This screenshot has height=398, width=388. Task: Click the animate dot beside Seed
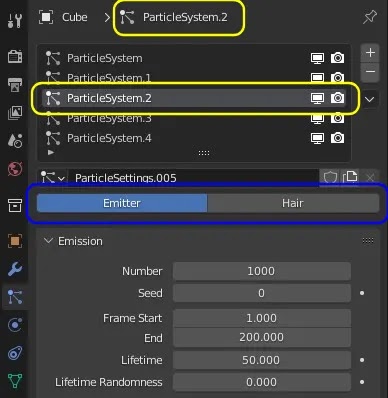click(x=362, y=293)
